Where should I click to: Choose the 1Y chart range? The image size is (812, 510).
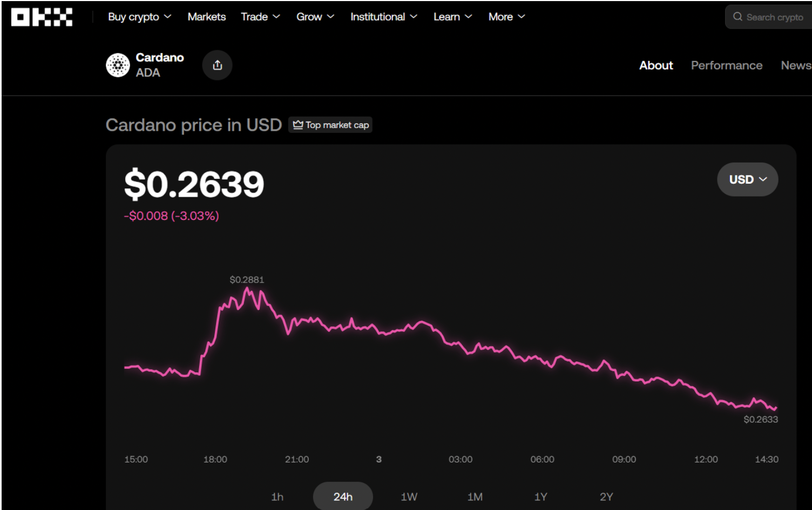pyautogui.click(x=540, y=496)
